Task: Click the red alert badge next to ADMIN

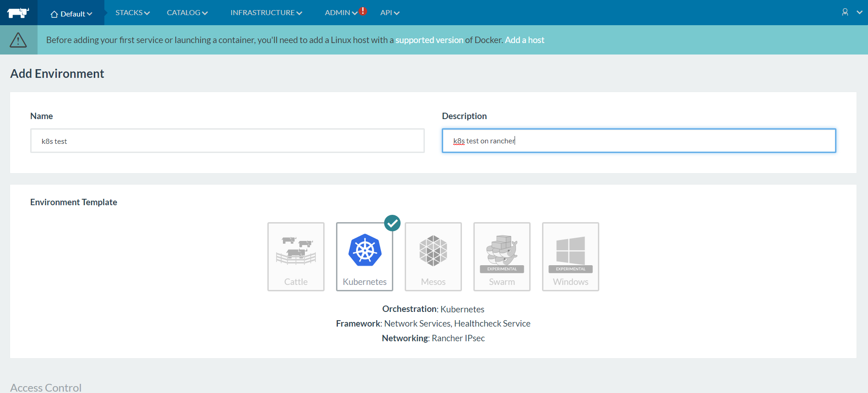Action: [x=363, y=11]
